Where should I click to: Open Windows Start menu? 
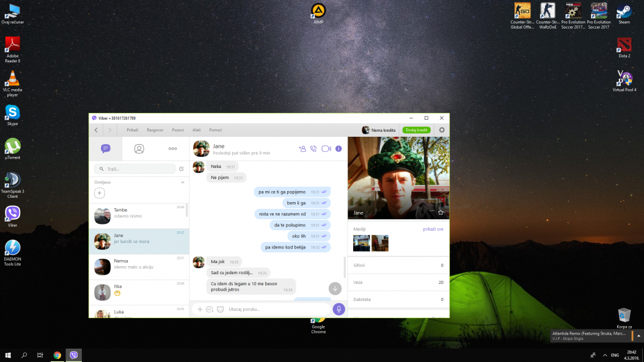tap(8, 355)
